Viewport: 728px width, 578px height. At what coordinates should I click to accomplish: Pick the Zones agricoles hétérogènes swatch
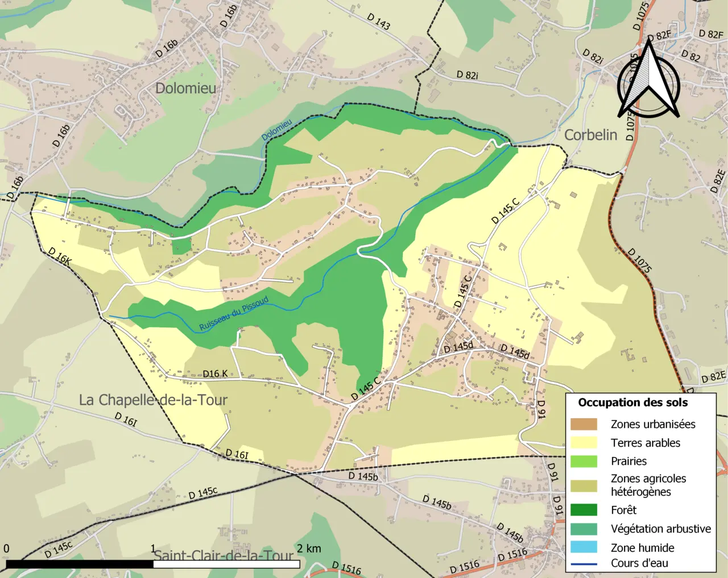click(584, 485)
